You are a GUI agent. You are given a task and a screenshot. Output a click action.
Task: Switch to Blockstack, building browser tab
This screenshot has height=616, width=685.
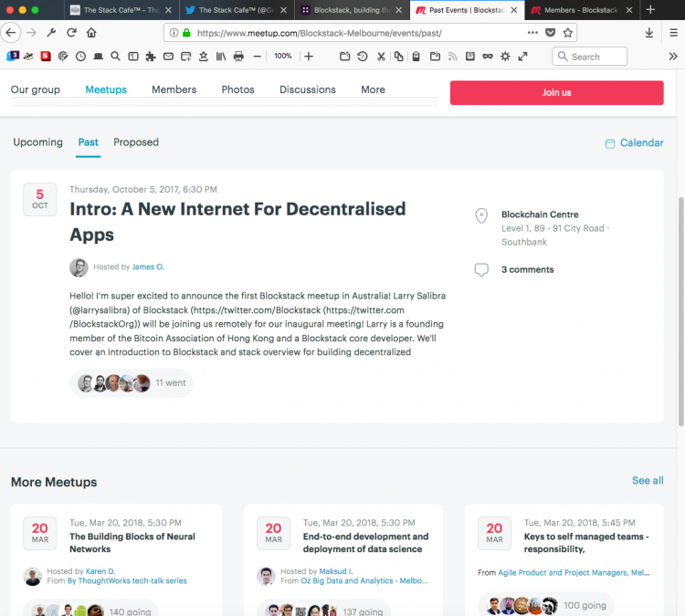[352, 10]
